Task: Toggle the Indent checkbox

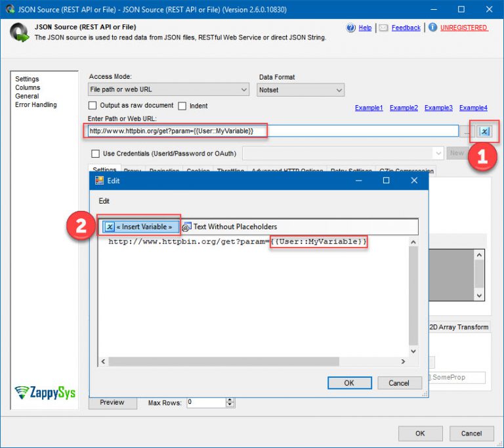Action: (182, 106)
